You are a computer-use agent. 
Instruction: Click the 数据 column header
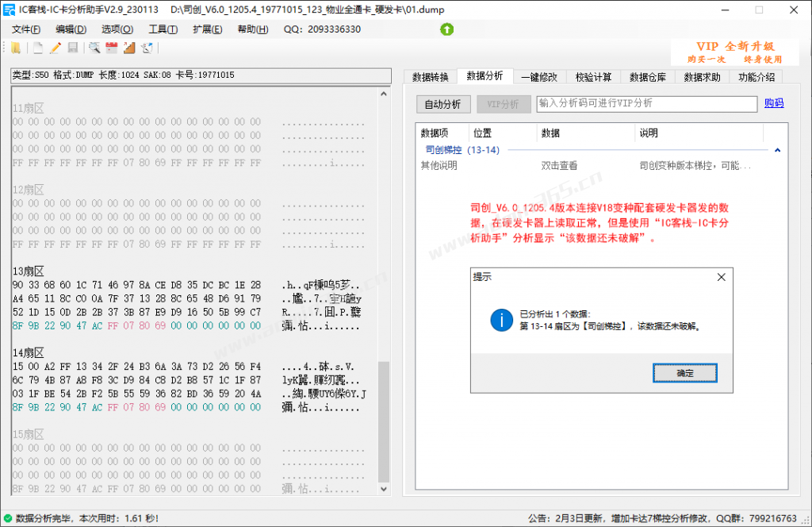[586, 133]
